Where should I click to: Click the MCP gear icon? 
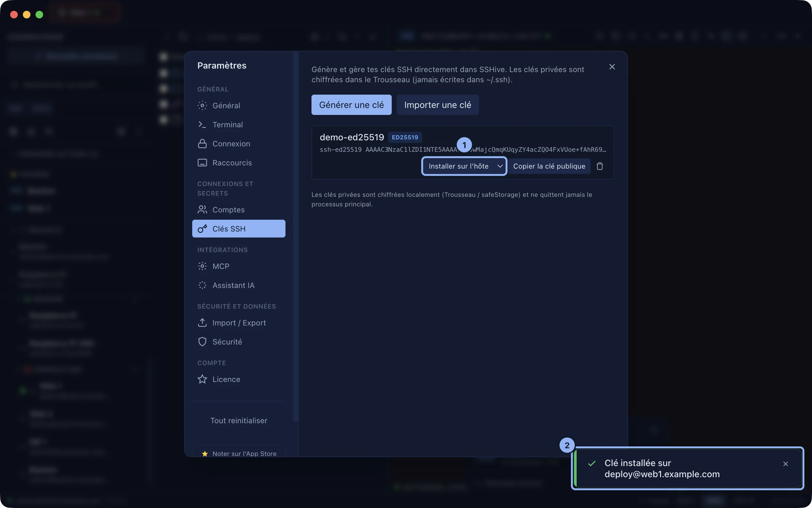pyautogui.click(x=202, y=266)
